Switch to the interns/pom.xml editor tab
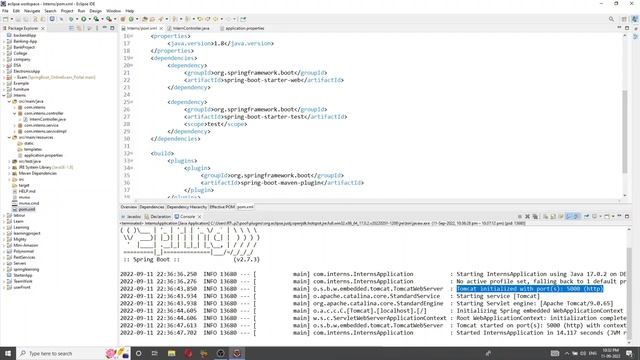Viewport: 640px width, 360px height. (x=142, y=29)
